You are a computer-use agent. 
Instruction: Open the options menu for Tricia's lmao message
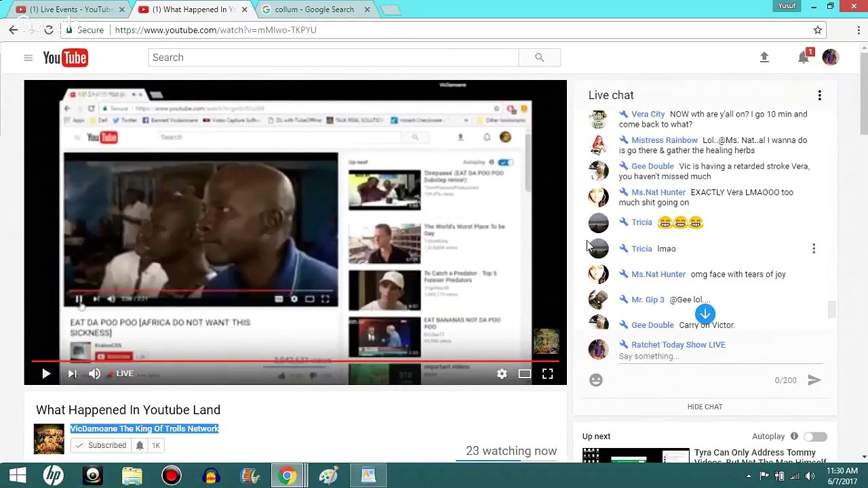point(814,249)
